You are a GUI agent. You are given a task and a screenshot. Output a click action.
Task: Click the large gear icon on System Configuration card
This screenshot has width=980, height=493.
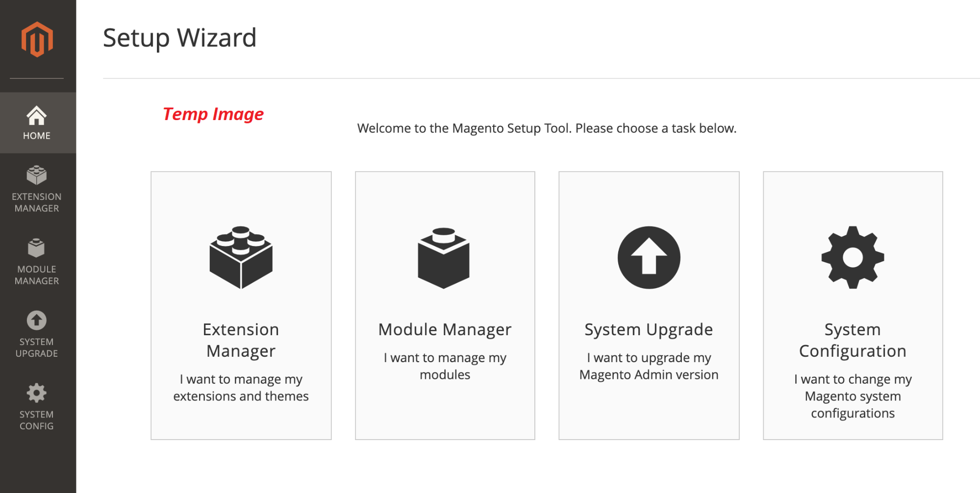coord(853,257)
